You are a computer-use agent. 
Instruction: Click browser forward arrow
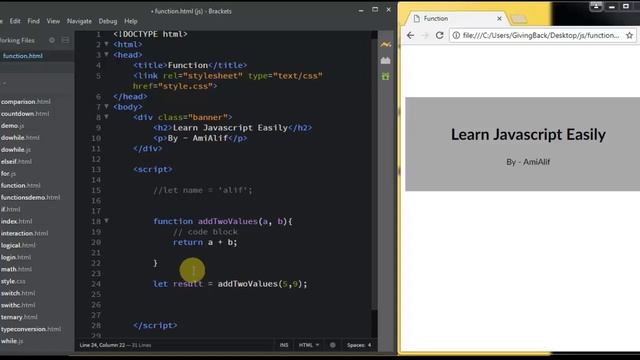tap(424, 36)
